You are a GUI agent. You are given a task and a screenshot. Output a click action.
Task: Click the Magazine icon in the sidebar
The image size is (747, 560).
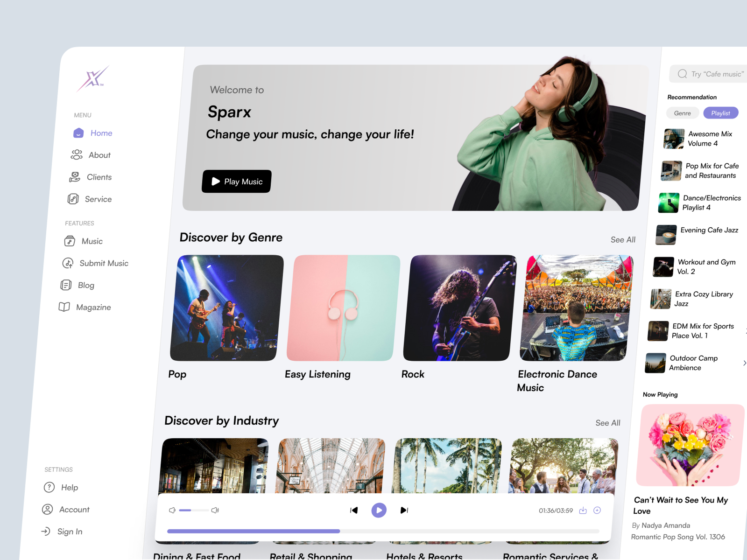pos(65,307)
